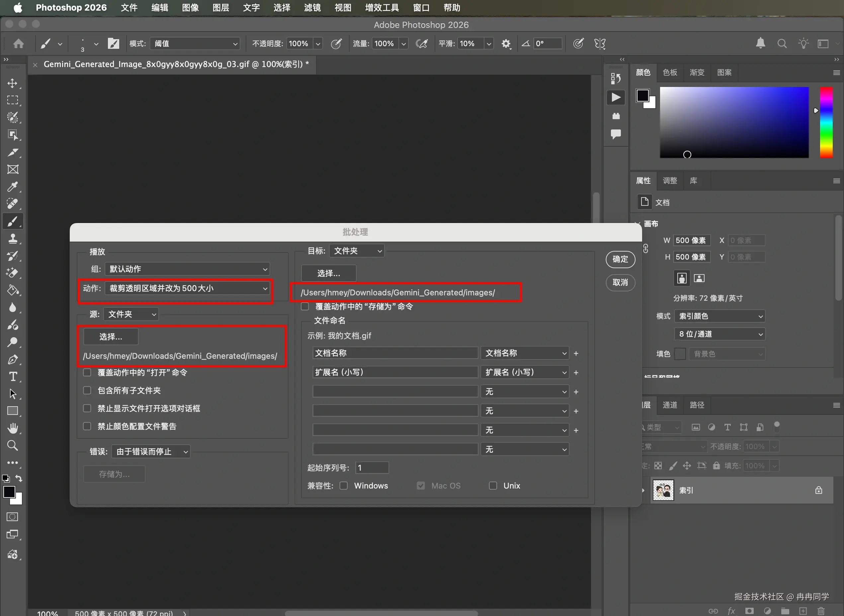Open the 动作 action dropdown
The width and height of the screenshot is (844, 616).
click(x=187, y=288)
